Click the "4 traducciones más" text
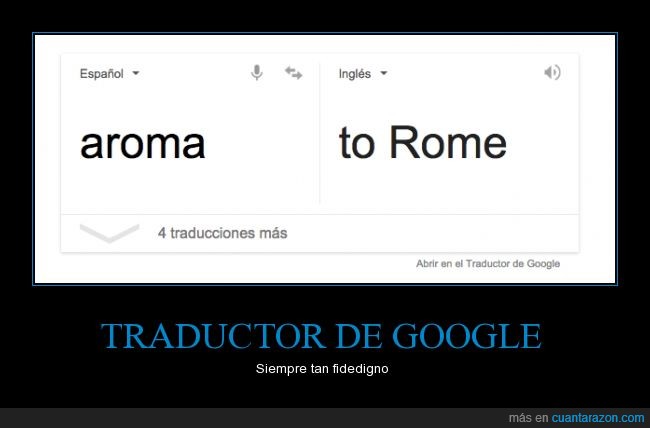Image resolution: width=650 pixels, height=428 pixels. coord(222,233)
